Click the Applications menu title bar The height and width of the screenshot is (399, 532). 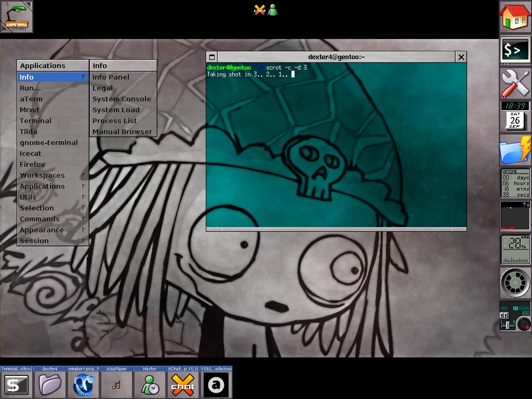(53, 65)
